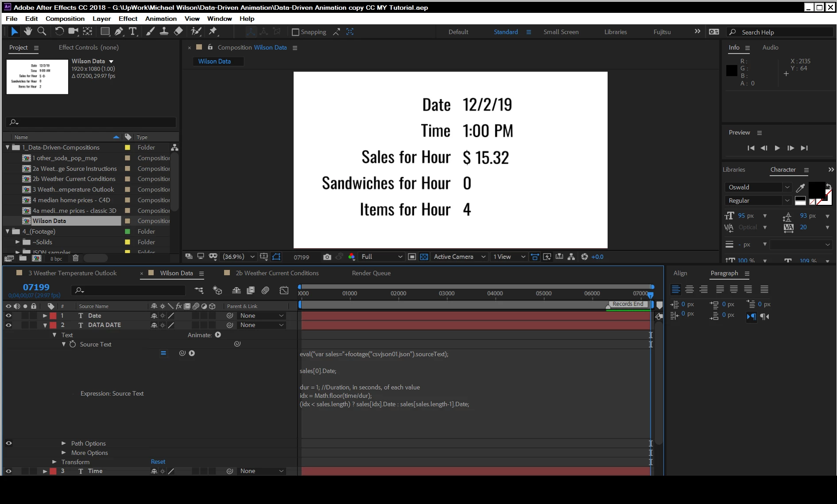Reset exposure in the viewer
The image size is (837, 504).
pos(585,257)
